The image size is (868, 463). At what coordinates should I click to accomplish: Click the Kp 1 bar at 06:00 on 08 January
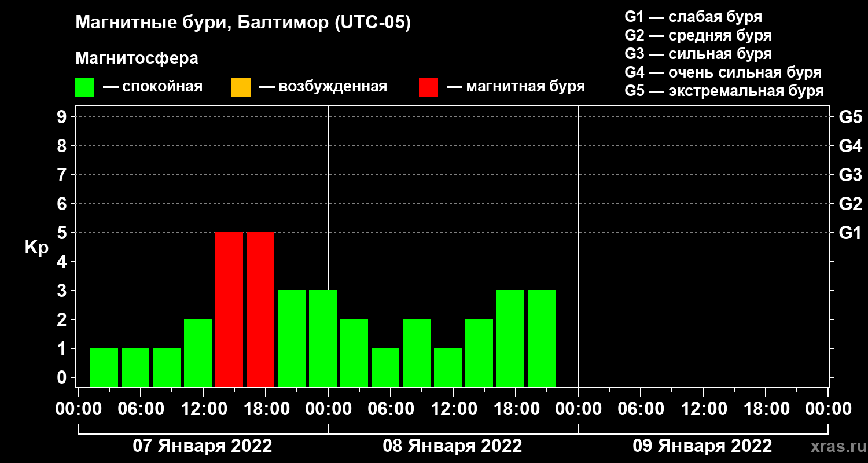tap(385, 367)
